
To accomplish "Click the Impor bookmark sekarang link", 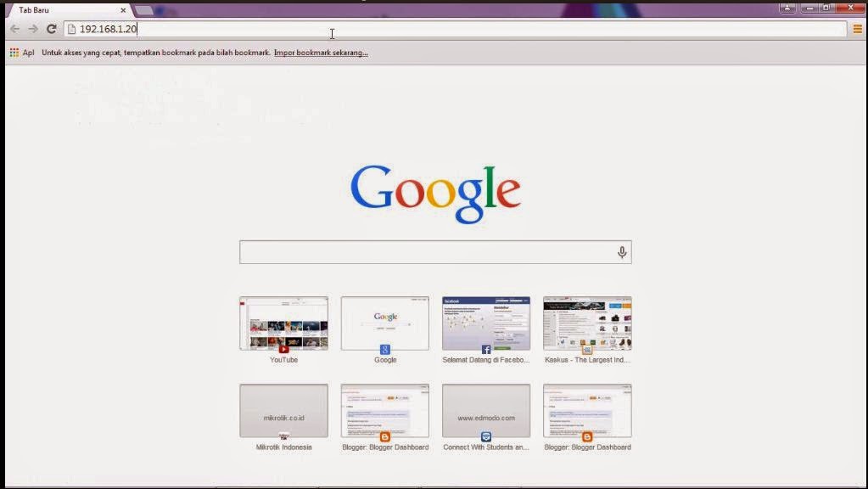I will point(321,53).
